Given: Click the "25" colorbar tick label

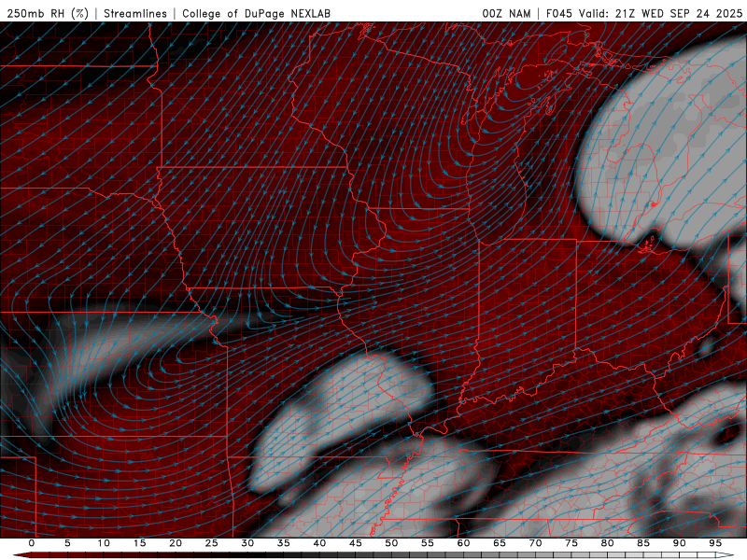Looking at the screenshot, I should 212,543.
